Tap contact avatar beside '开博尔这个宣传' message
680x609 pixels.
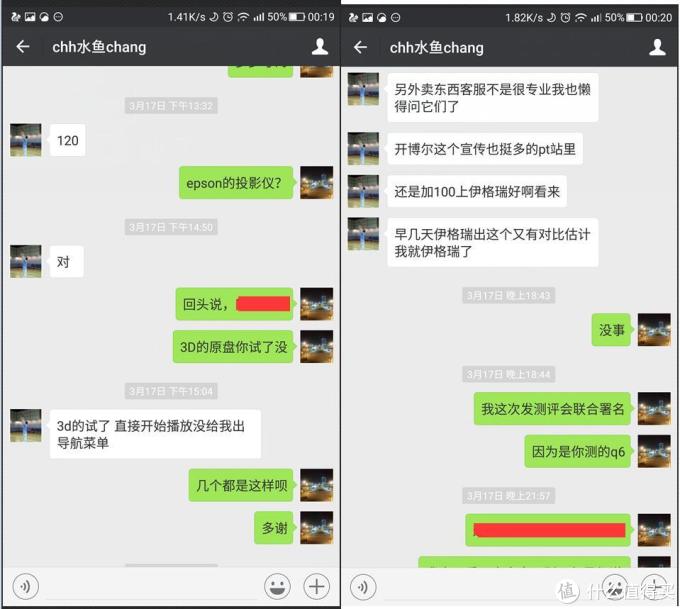(x=363, y=149)
